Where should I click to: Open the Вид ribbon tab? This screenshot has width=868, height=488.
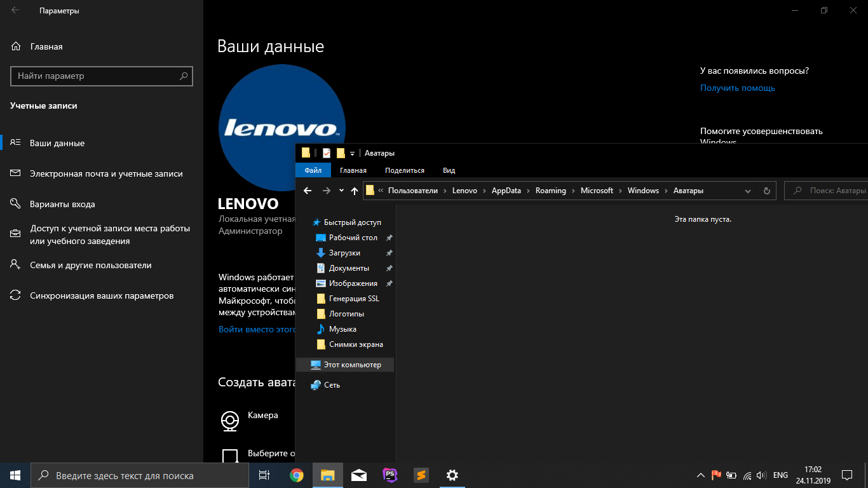click(449, 170)
